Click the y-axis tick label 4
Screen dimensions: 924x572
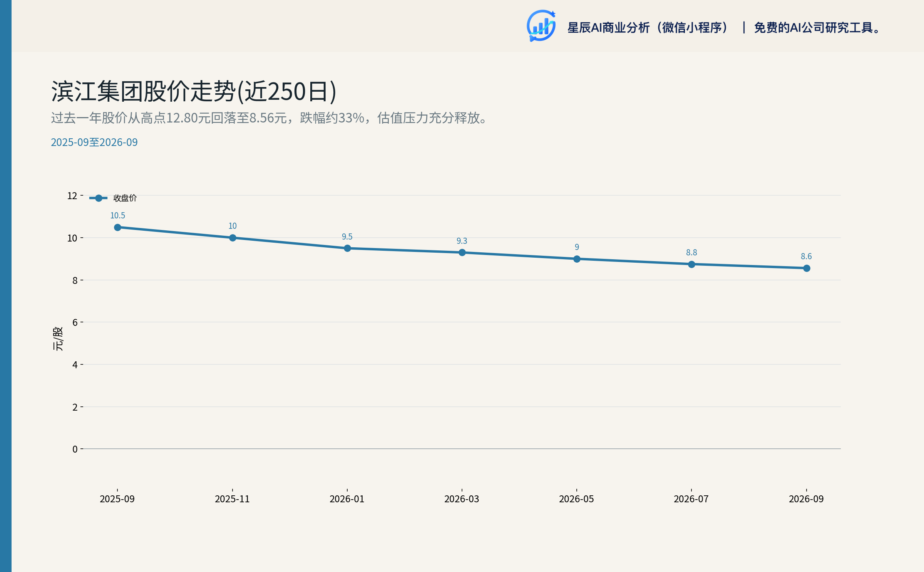tap(75, 365)
